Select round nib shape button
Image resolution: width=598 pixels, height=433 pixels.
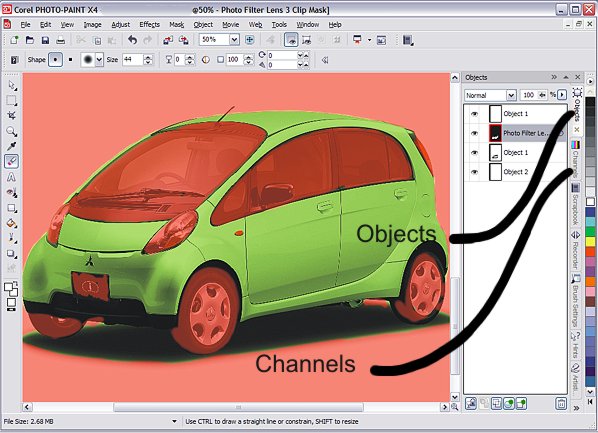coord(55,60)
